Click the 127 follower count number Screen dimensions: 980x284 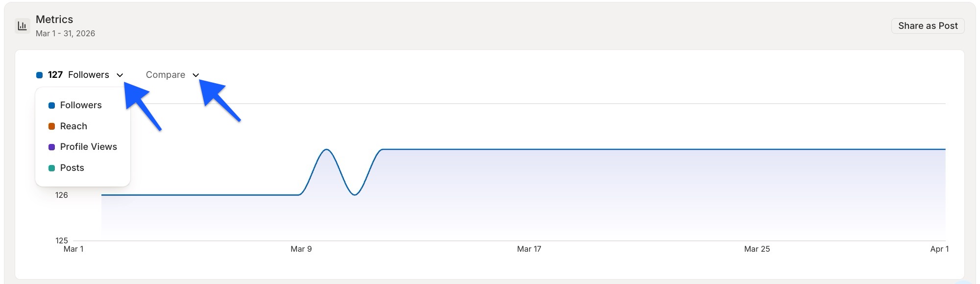[55, 75]
